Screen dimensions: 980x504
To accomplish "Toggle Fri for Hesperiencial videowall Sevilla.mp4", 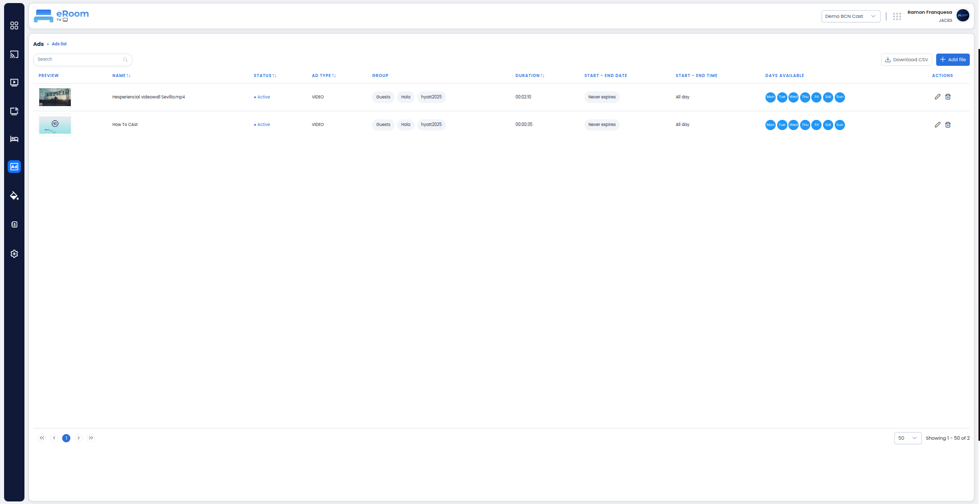I will pyautogui.click(x=816, y=97).
